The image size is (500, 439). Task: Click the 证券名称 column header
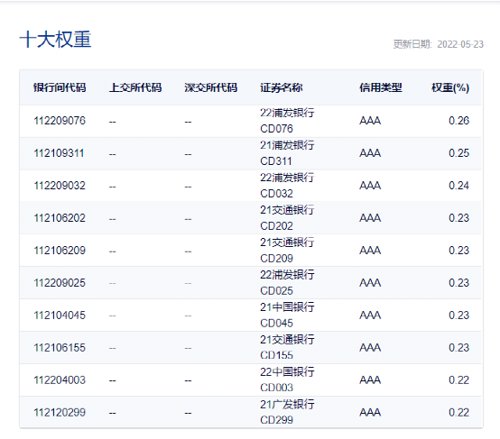pos(281,88)
